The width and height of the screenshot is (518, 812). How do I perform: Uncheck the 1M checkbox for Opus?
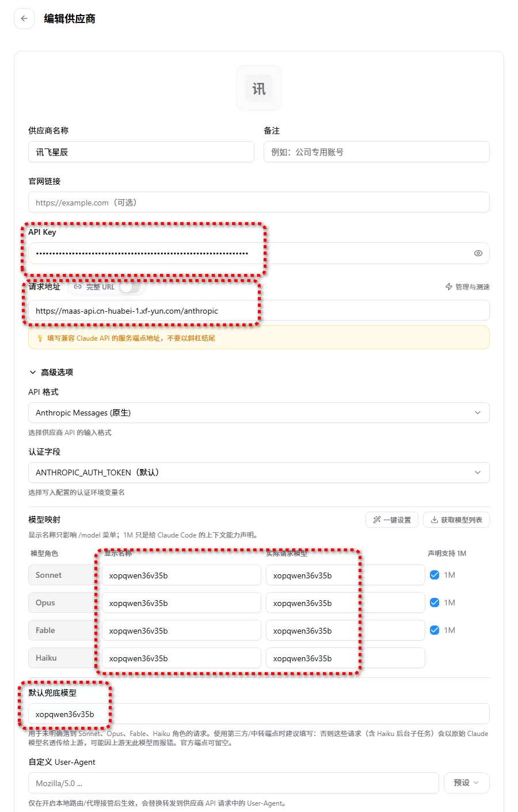[435, 603]
